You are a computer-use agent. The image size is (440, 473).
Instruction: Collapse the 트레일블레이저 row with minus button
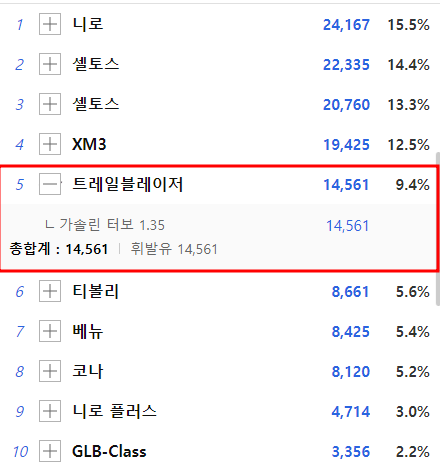click(x=50, y=184)
